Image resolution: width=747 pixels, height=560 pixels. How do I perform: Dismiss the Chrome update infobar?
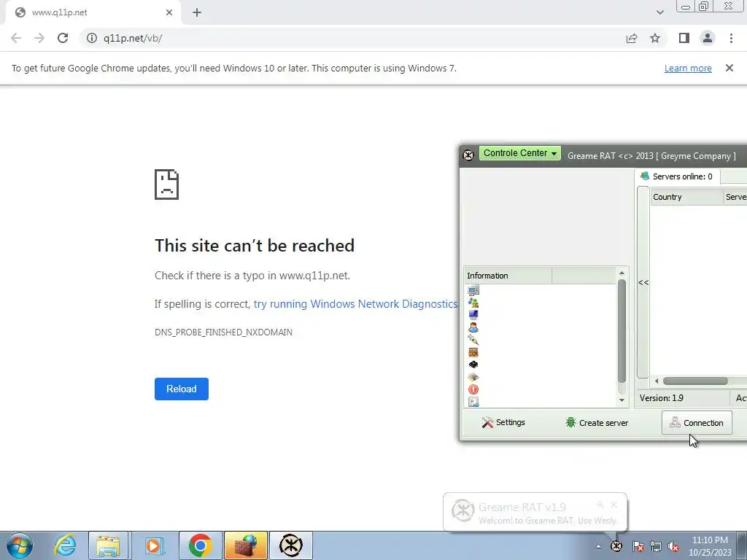729,68
